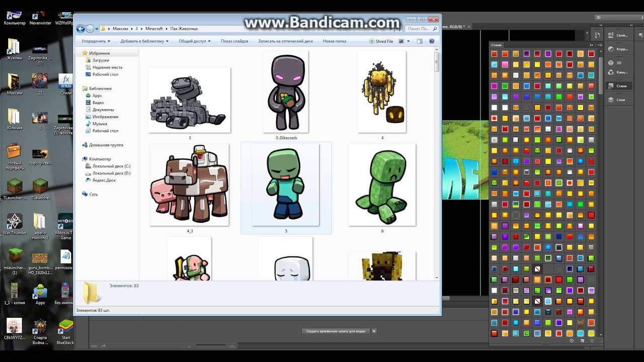Open the Adjustments (Корр...) panel in Photoshop
Screen dimensions: 644x362
(618, 49)
